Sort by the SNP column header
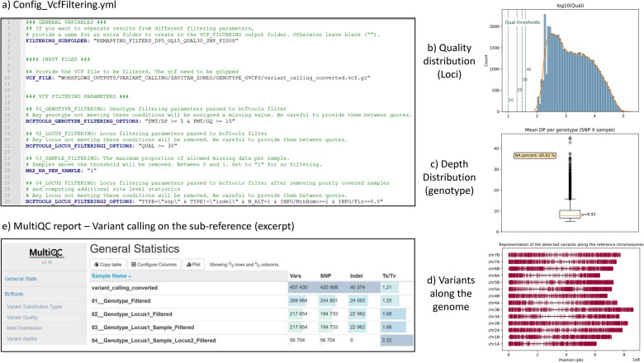644x363 pixels. [325, 276]
